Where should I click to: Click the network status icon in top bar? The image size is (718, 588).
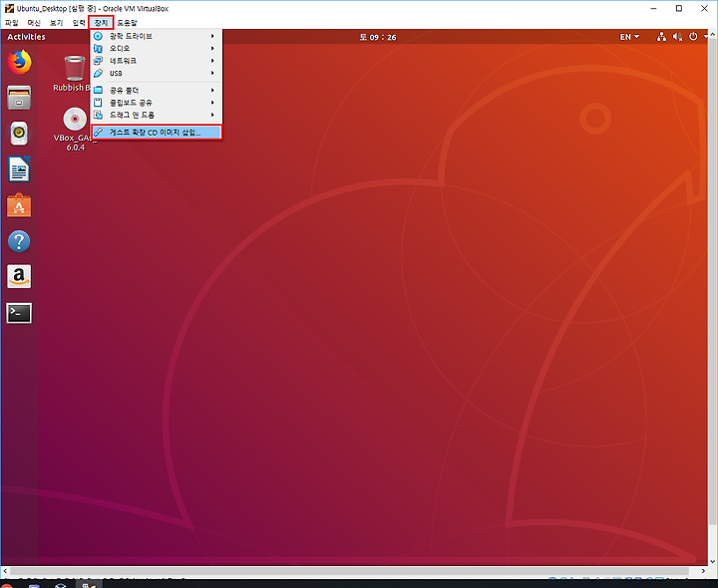tap(661, 37)
